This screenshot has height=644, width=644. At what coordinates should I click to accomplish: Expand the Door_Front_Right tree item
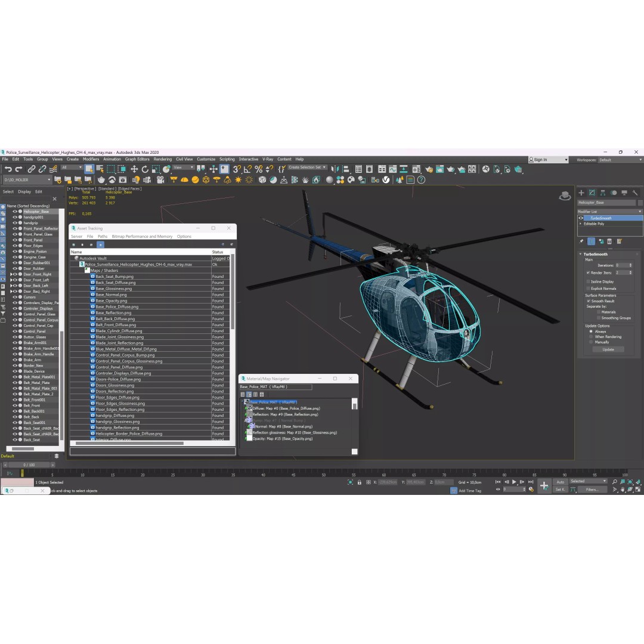tap(11, 274)
